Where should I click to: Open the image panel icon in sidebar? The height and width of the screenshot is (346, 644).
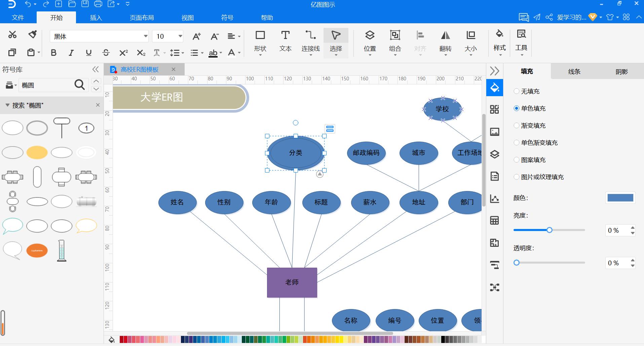(x=494, y=132)
